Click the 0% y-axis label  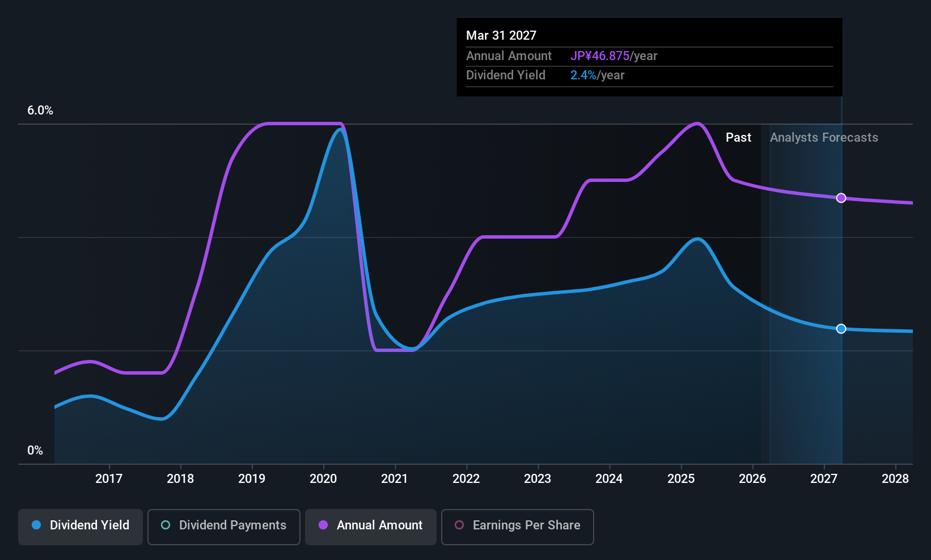[x=35, y=451]
